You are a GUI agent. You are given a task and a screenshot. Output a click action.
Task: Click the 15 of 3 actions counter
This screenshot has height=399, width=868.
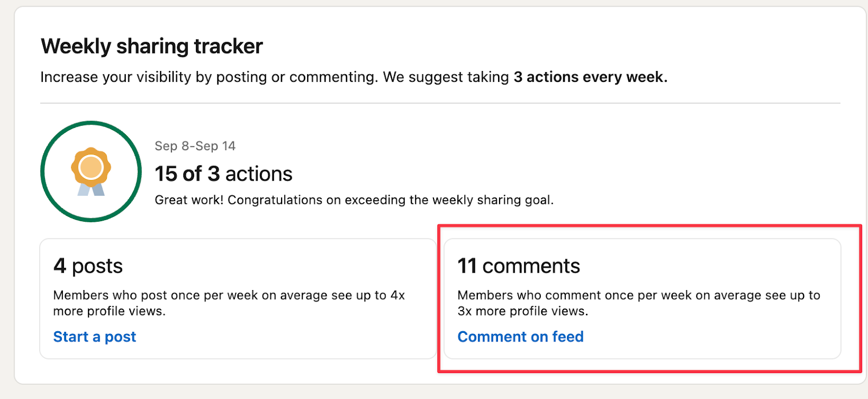pos(223,173)
